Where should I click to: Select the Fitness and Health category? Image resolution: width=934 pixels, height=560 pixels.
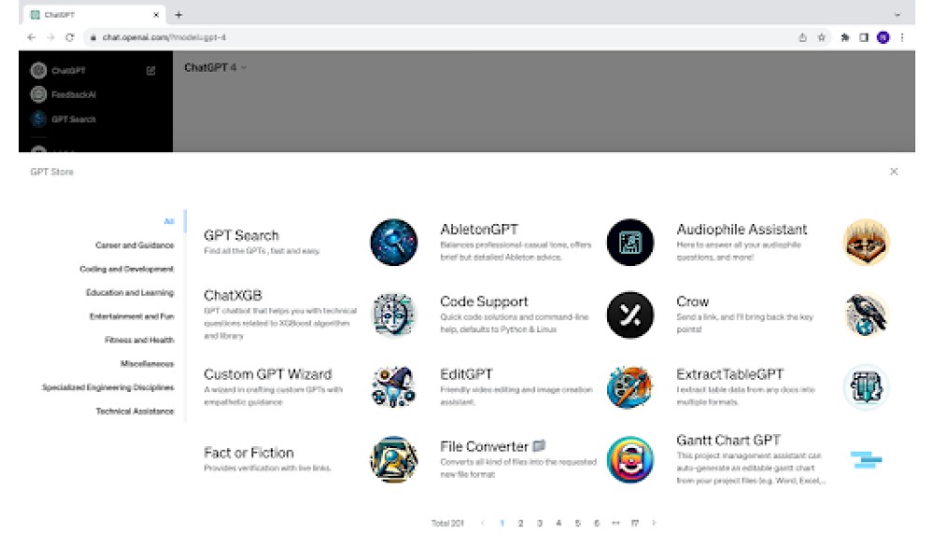139,341
